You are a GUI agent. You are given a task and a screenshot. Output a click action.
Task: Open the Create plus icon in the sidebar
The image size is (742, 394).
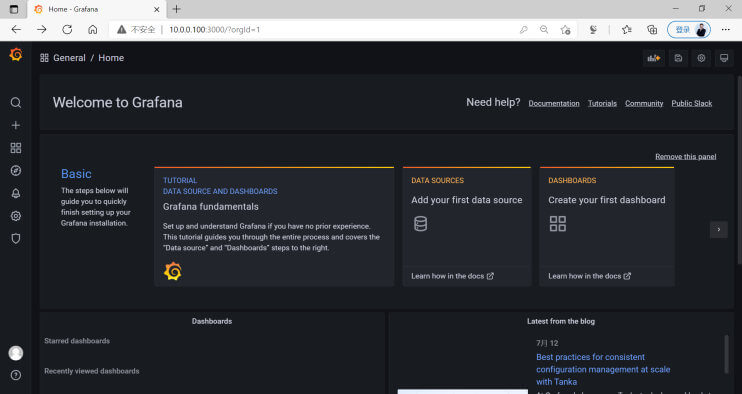16,125
